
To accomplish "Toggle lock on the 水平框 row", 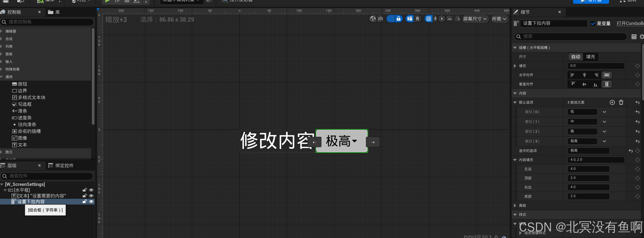I will coord(85,190).
